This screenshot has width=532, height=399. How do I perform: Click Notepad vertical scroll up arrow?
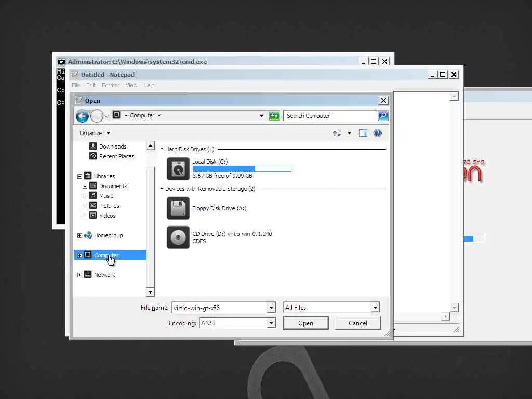(x=454, y=96)
